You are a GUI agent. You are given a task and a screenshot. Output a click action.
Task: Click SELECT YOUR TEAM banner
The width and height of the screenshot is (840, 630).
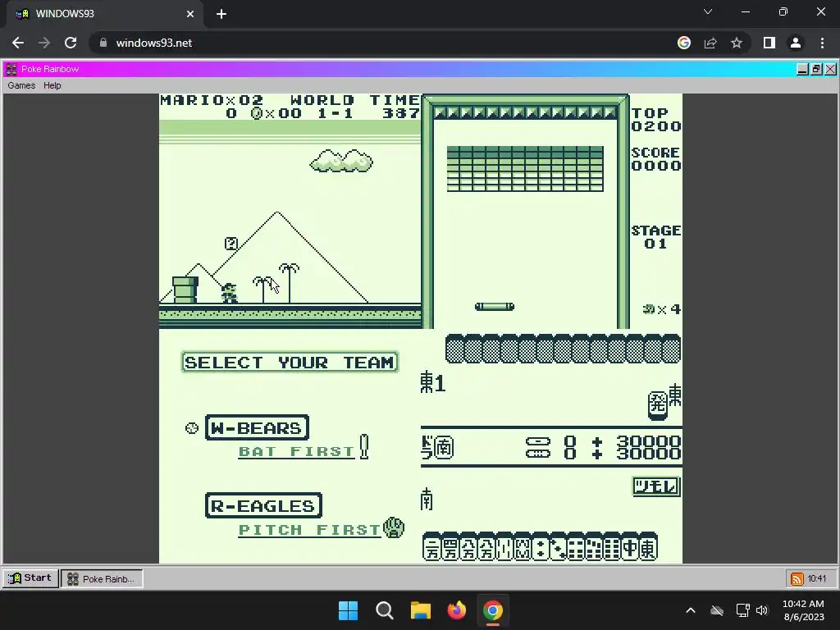(x=290, y=362)
